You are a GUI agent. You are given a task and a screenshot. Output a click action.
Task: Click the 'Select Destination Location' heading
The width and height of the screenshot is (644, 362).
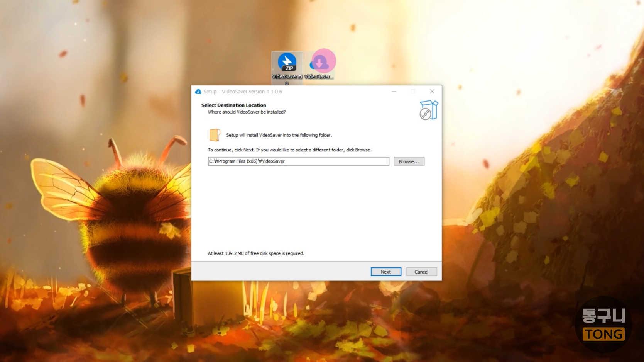tap(233, 105)
